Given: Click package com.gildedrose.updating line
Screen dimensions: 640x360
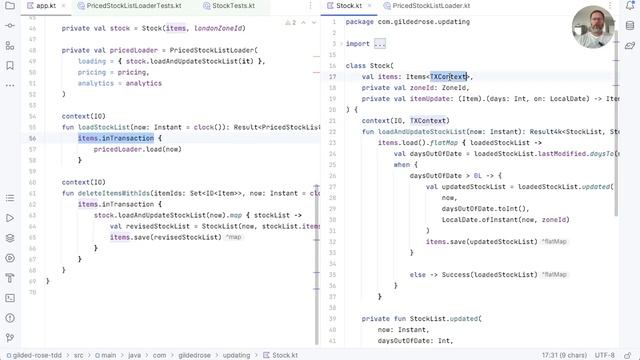Looking at the screenshot, I should [408, 22].
